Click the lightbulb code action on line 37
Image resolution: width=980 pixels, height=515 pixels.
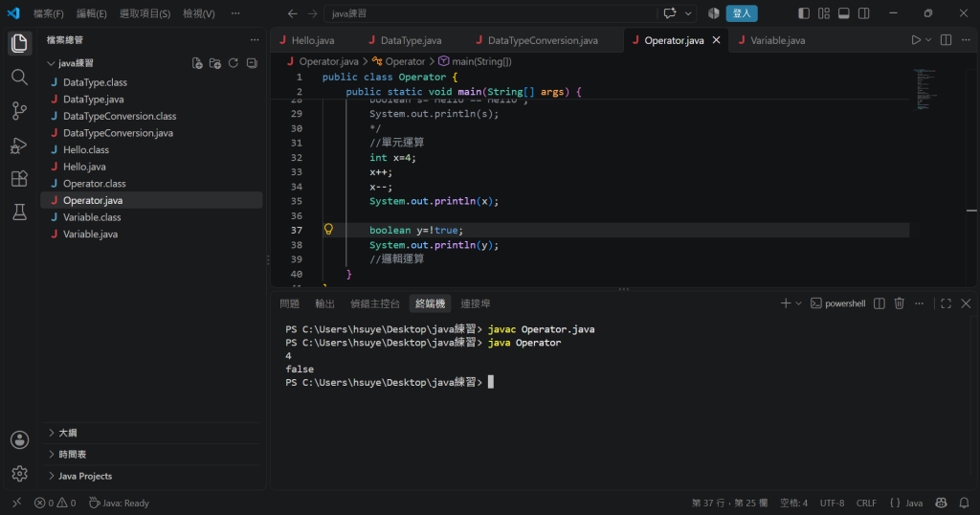click(x=328, y=230)
